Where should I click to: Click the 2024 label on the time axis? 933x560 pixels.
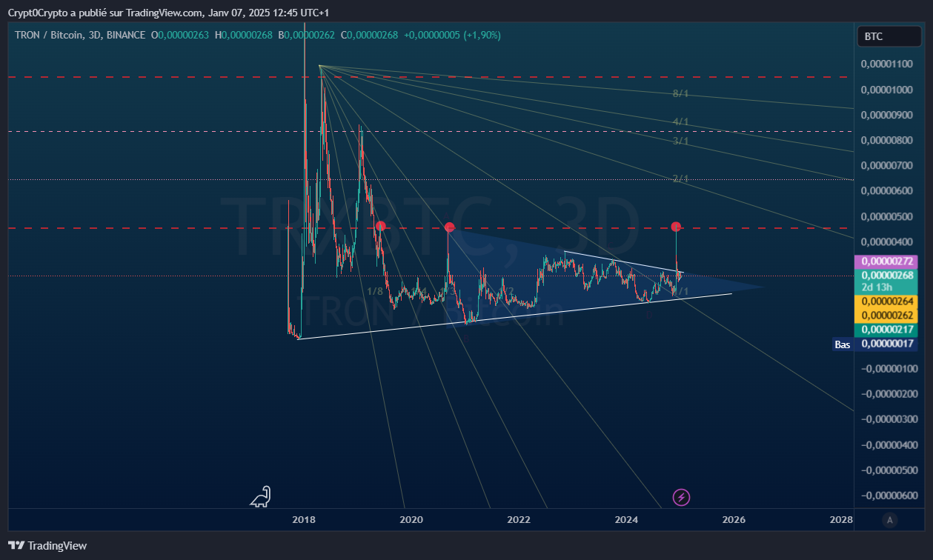(x=627, y=520)
